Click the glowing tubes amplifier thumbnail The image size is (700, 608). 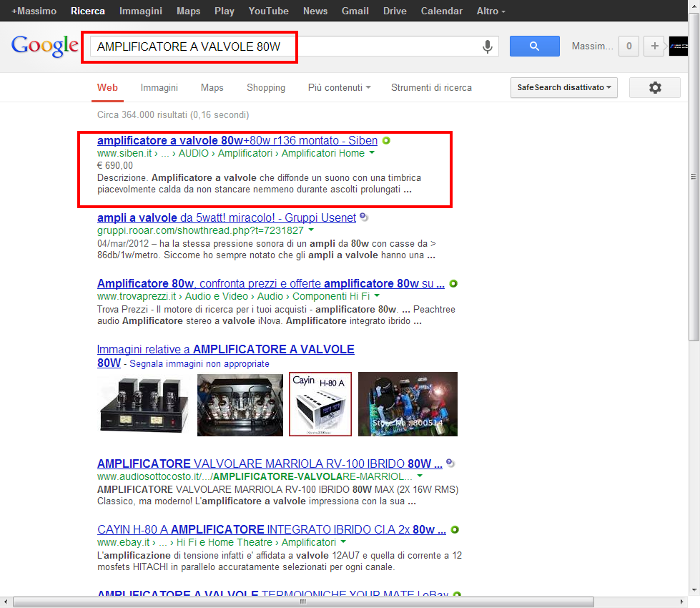click(x=240, y=404)
